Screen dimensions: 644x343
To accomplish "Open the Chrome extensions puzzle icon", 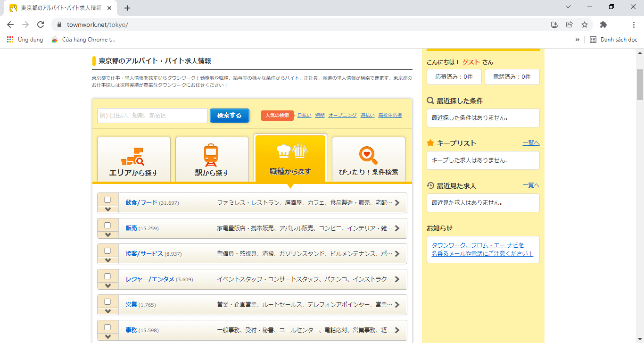I will (x=603, y=25).
